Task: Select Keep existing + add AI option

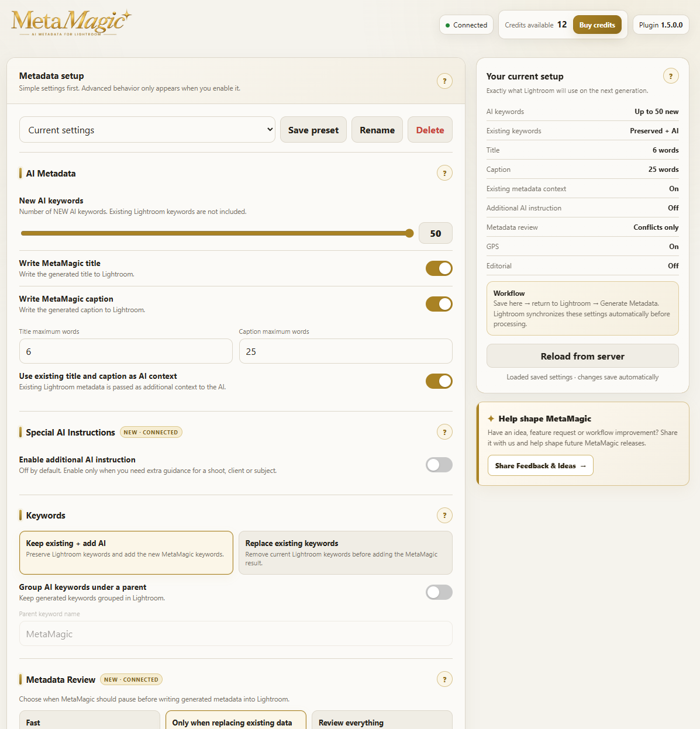Action: coord(126,552)
